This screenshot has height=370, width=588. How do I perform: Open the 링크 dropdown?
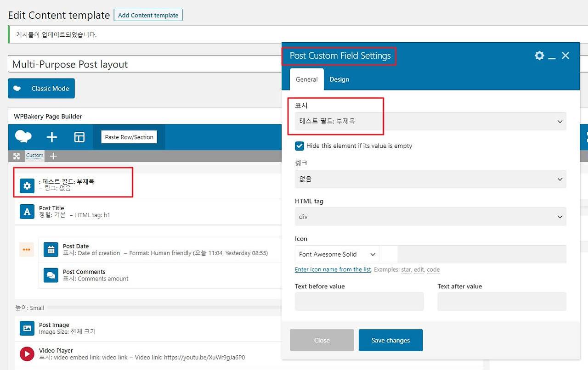pos(430,179)
